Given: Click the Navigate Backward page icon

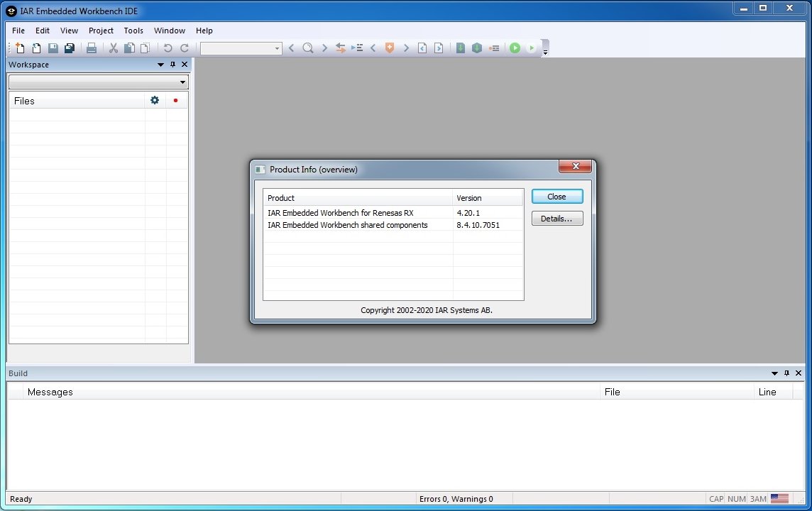Looking at the screenshot, I should coord(422,48).
